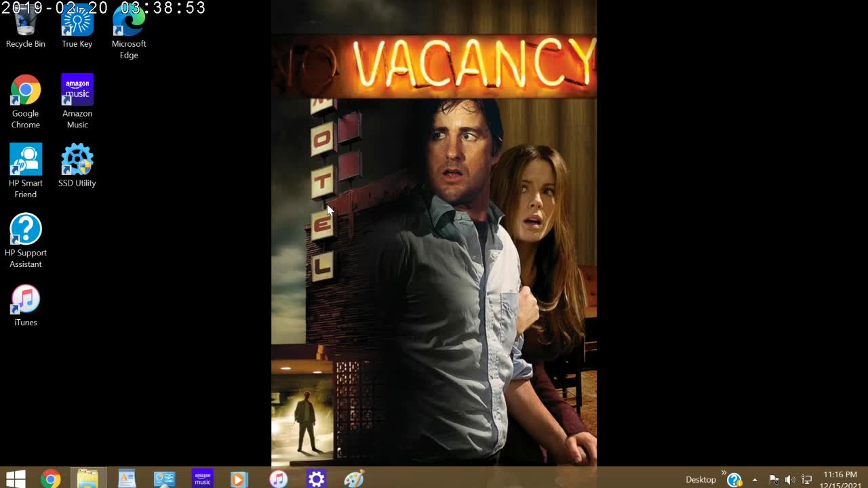Launch Paint from the taskbar

tap(355, 479)
